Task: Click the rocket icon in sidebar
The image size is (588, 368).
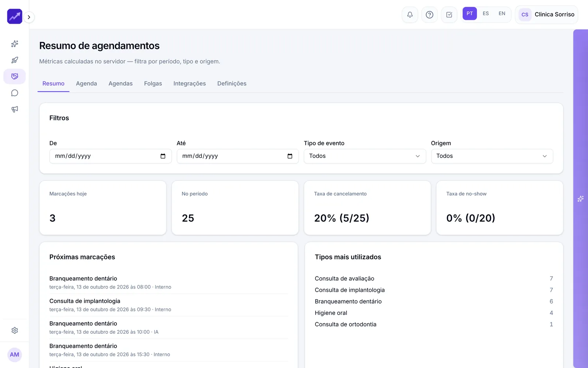Action: [15, 60]
